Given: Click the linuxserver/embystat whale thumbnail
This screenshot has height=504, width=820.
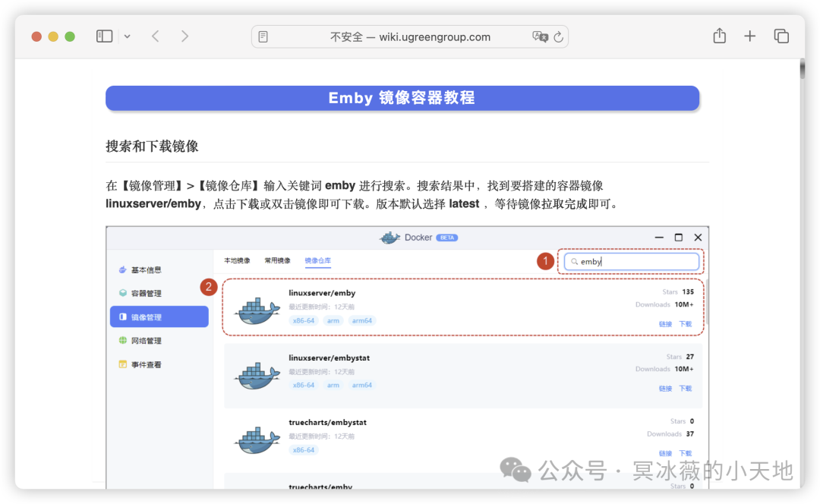Looking at the screenshot, I should pos(257,376).
